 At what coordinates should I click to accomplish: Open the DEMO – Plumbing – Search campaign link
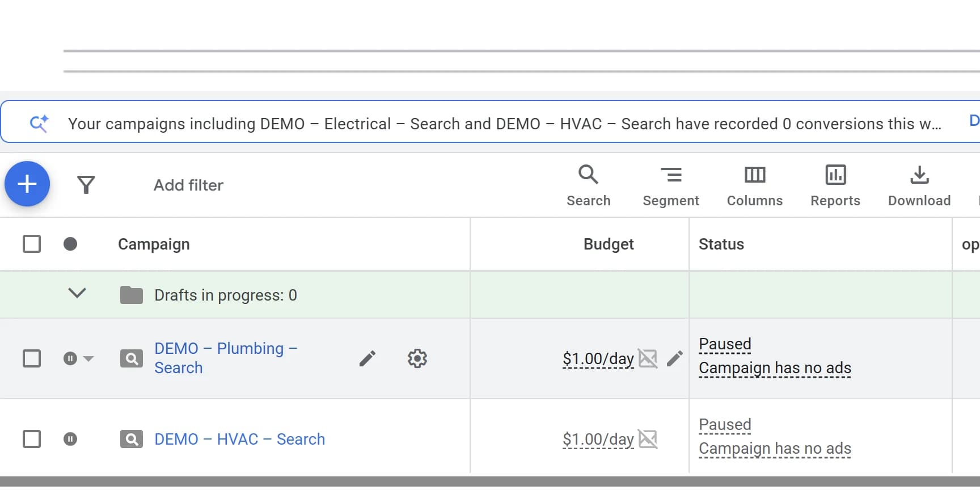[226, 358]
